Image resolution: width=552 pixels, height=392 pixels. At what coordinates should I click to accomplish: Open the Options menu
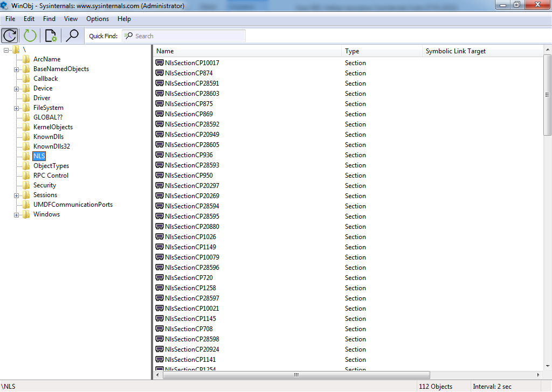(x=98, y=19)
